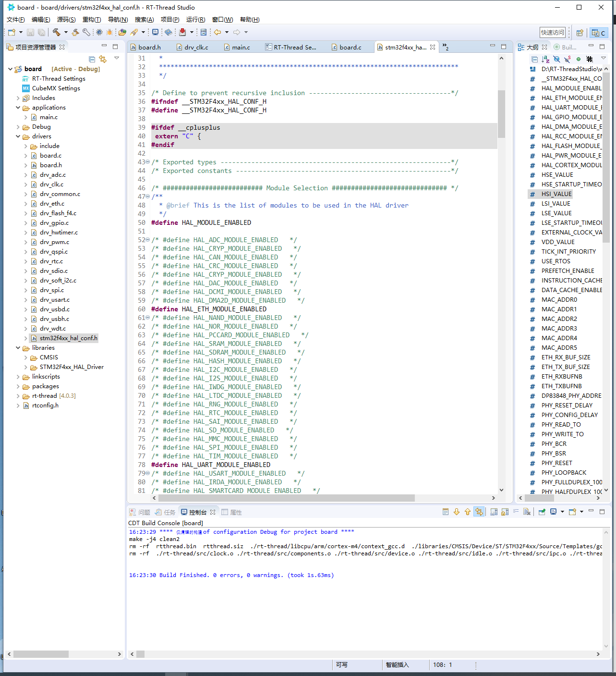Click the Open Element folder icon

(122, 32)
